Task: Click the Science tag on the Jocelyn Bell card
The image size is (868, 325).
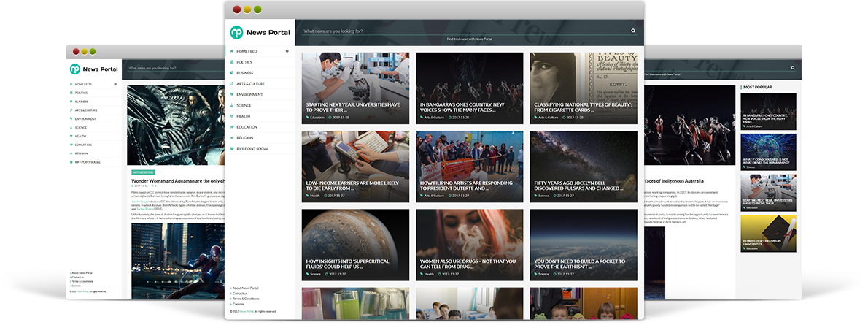Action: click(543, 196)
